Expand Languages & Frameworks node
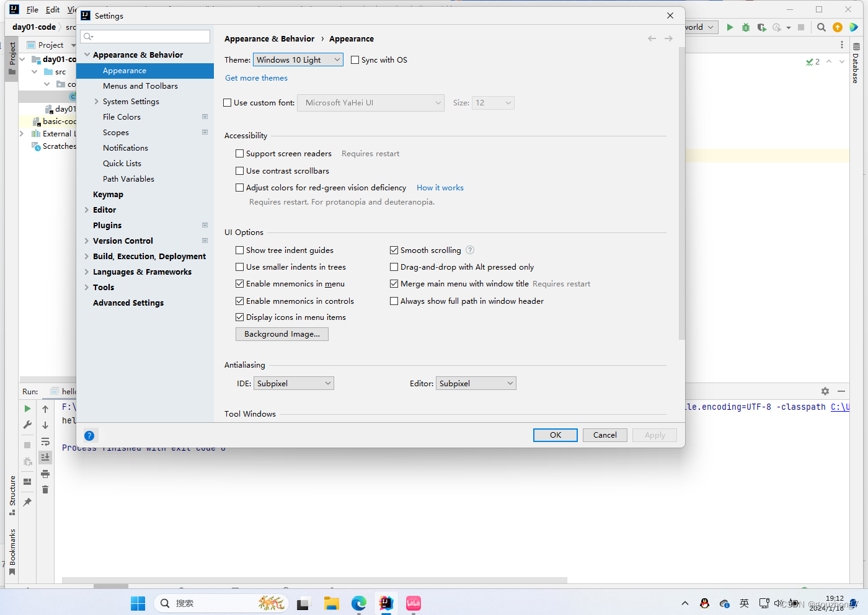Image resolution: width=868 pixels, height=615 pixels. 87,272
